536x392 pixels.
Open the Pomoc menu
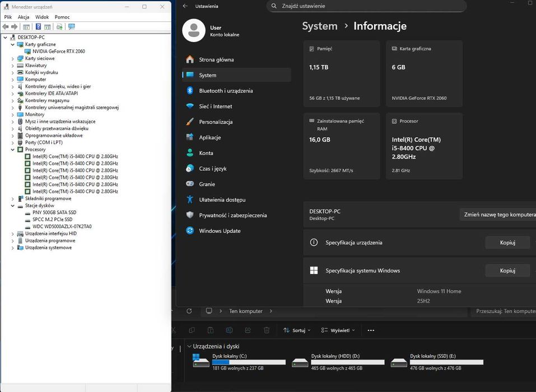point(62,17)
